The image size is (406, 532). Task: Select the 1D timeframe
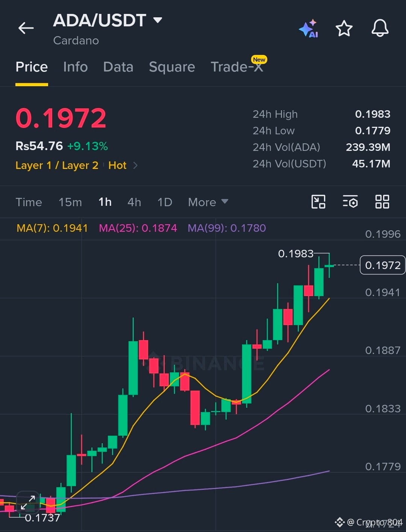tap(165, 202)
